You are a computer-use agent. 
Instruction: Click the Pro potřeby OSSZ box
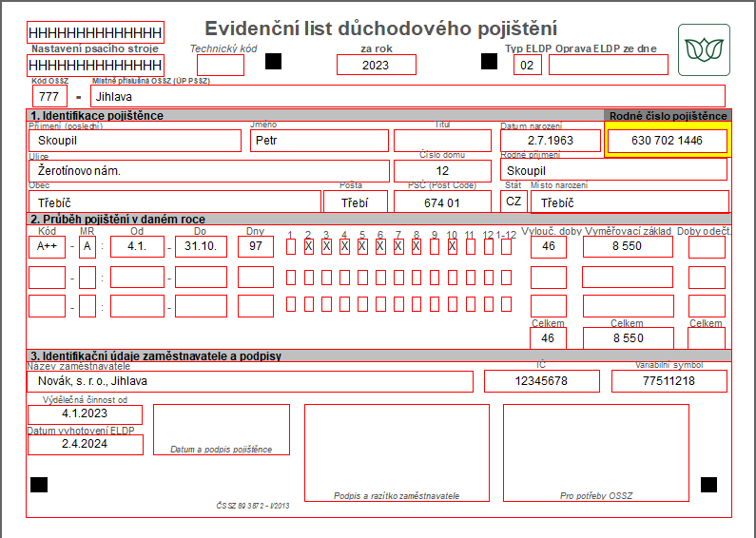[x=596, y=453]
